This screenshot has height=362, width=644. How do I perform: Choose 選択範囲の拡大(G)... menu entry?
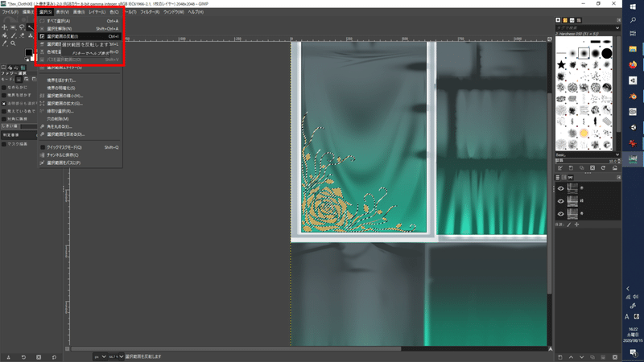point(79,104)
